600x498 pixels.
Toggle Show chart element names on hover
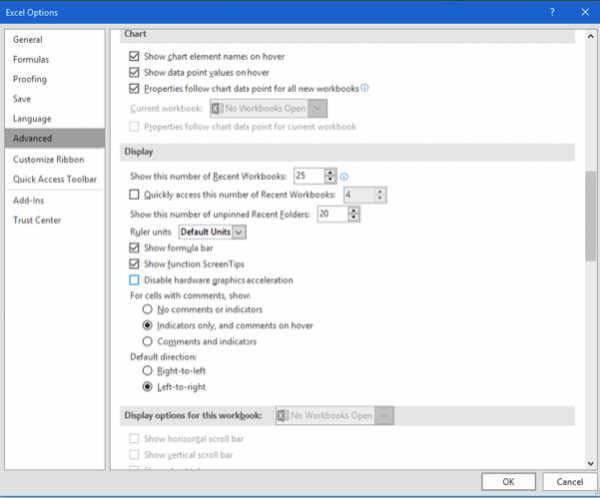[x=134, y=56]
